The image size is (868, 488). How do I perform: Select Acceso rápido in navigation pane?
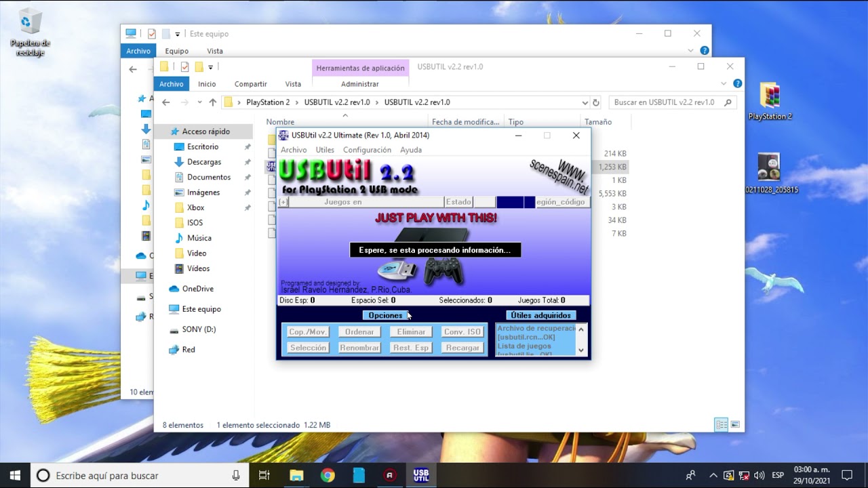(x=205, y=131)
